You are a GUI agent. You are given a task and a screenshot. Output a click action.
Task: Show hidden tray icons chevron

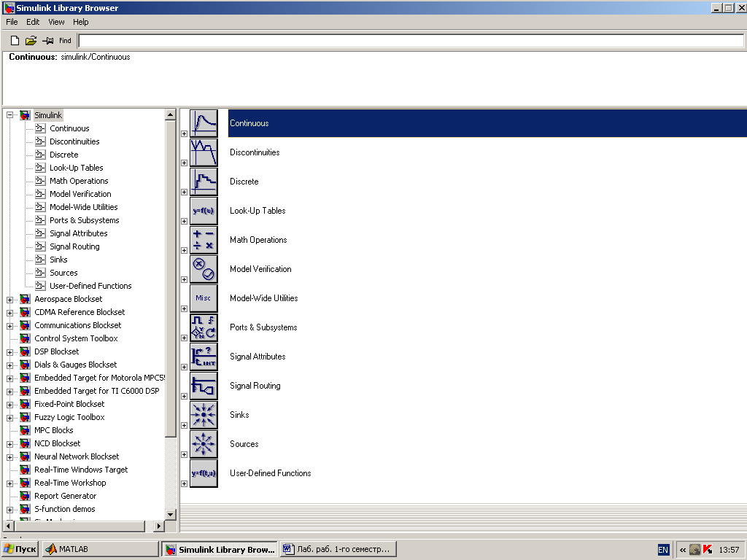click(x=683, y=550)
